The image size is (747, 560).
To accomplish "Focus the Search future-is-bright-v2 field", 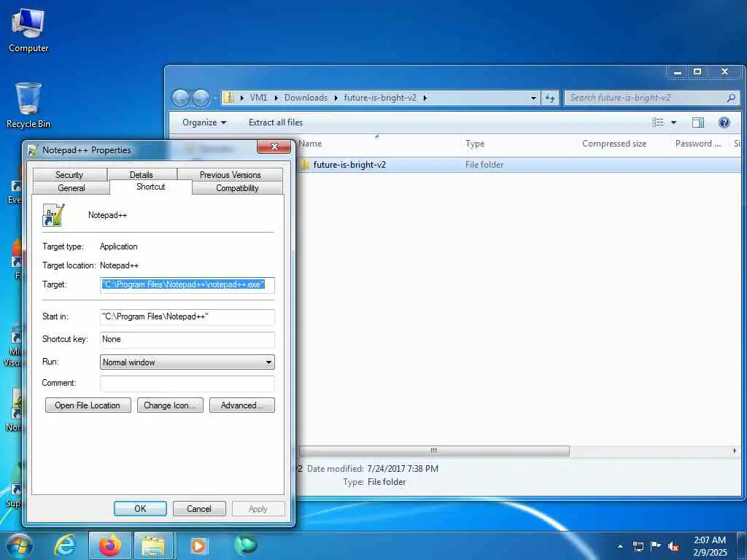I will click(651, 98).
